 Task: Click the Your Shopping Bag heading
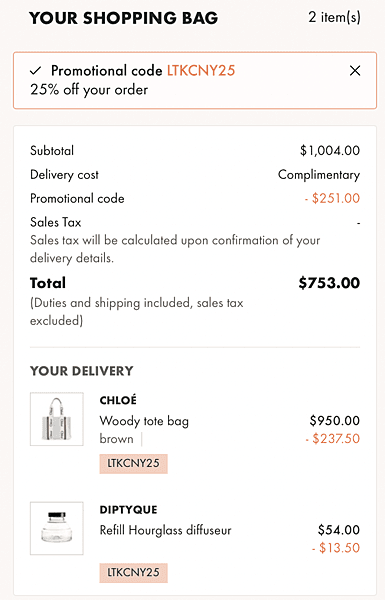click(124, 18)
